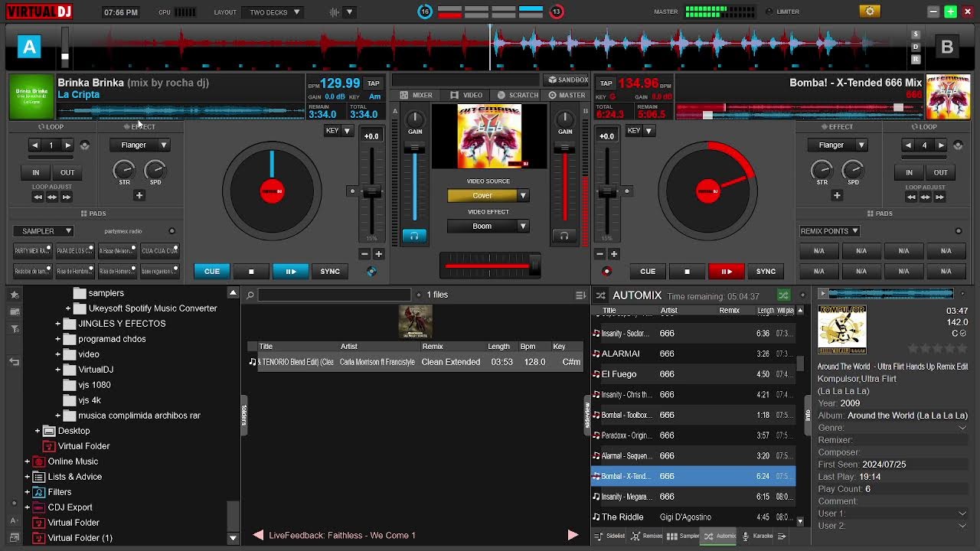
Task: Select El Fuego track in automix list
Action: point(693,374)
